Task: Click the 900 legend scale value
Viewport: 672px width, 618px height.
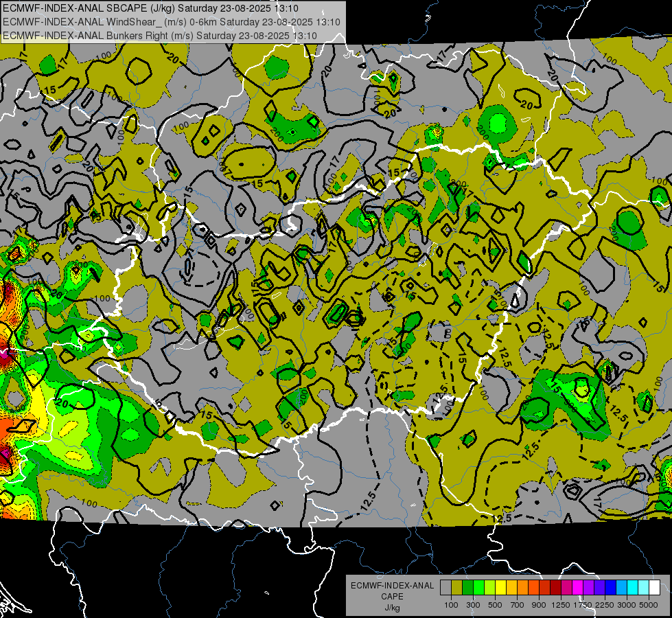Action: pyautogui.click(x=539, y=605)
